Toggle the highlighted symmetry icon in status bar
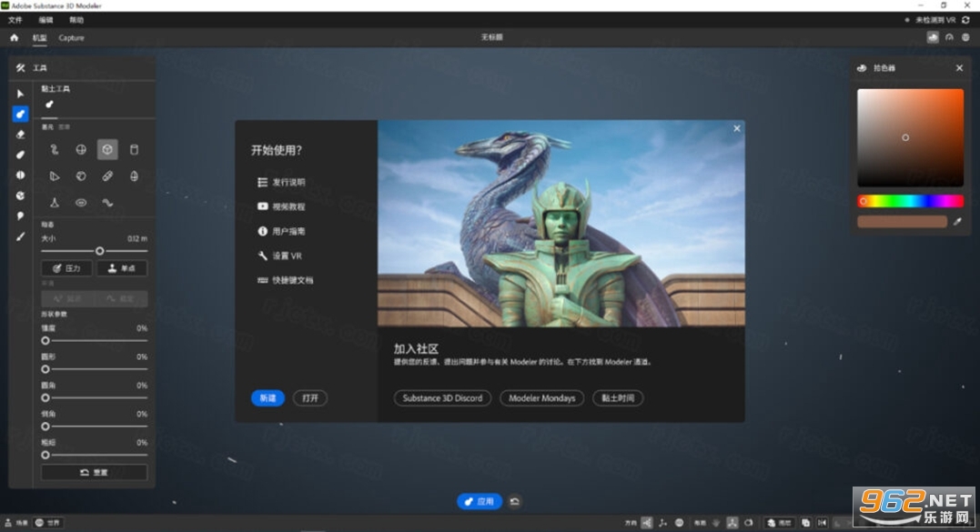The image size is (980, 532). (x=732, y=523)
